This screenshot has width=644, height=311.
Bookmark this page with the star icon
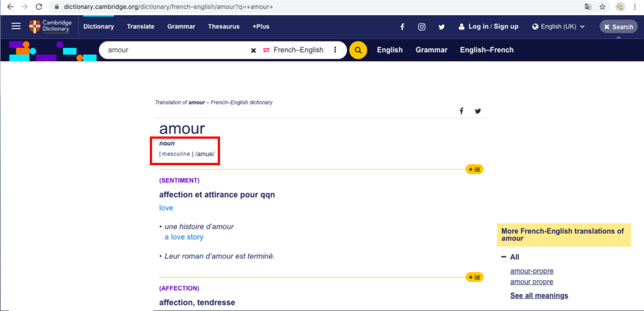[x=602, y=6]
